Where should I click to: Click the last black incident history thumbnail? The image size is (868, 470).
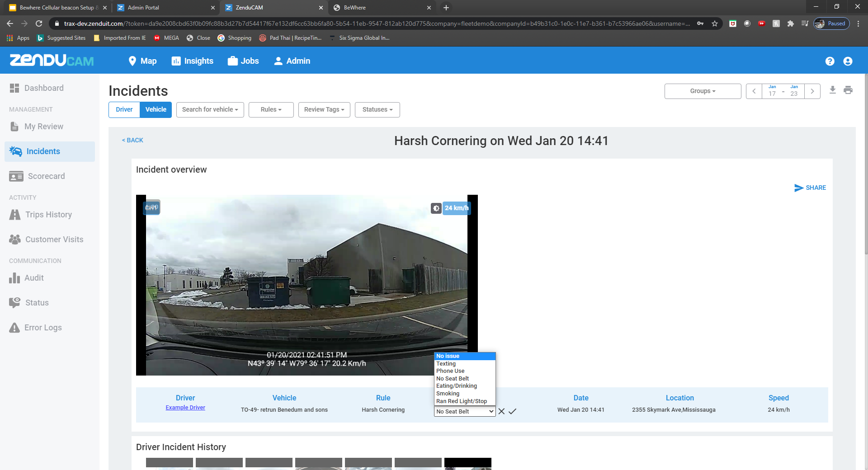pos(468,464)
